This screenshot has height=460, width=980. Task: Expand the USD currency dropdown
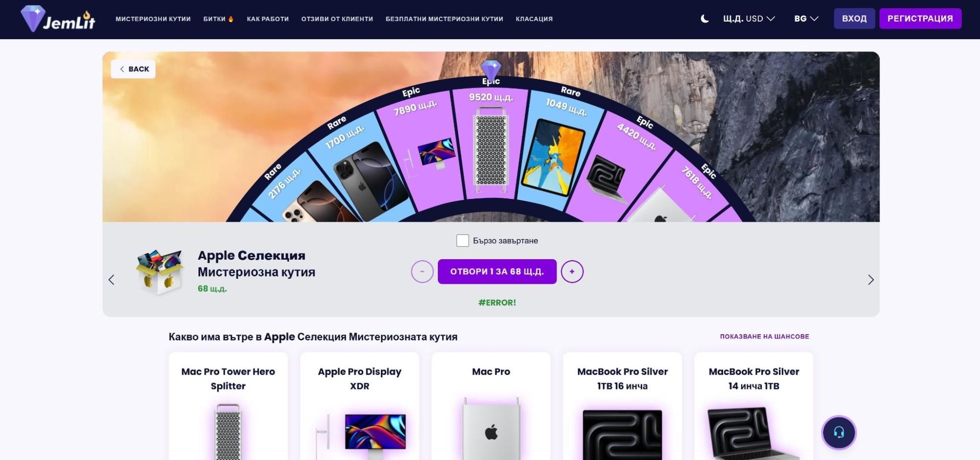pos(749,19)
